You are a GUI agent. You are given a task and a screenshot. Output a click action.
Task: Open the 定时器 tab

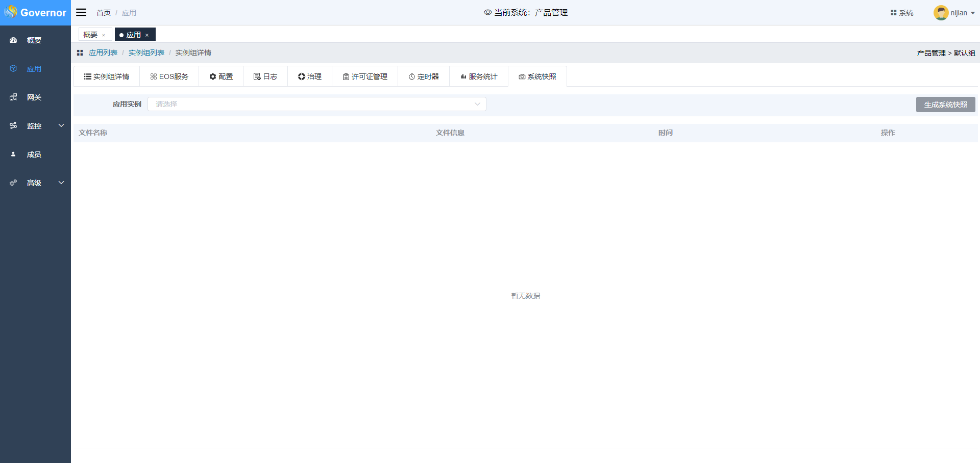pyautogui.click(x=424, y=76)
